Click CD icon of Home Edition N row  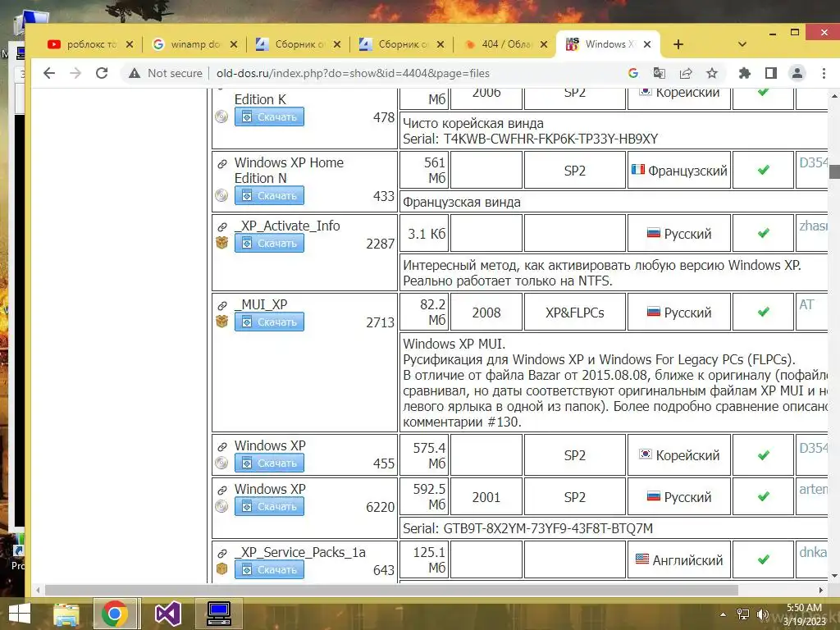[x=221, y=195]
